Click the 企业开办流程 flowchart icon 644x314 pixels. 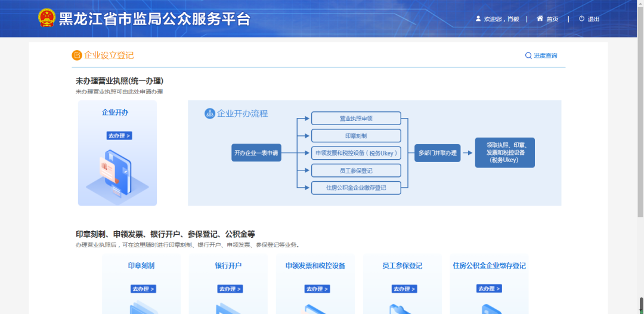coord(210,114)
